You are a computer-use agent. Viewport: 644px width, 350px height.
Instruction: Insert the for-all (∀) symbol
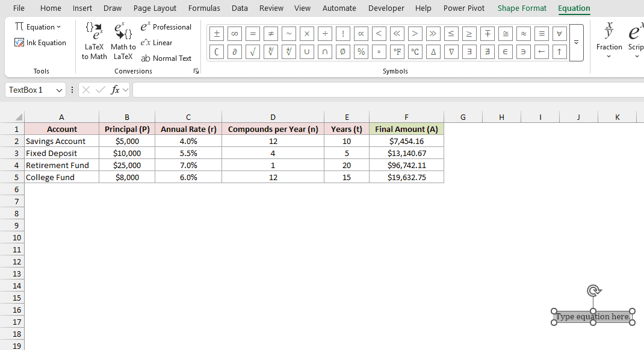(559, 34)
